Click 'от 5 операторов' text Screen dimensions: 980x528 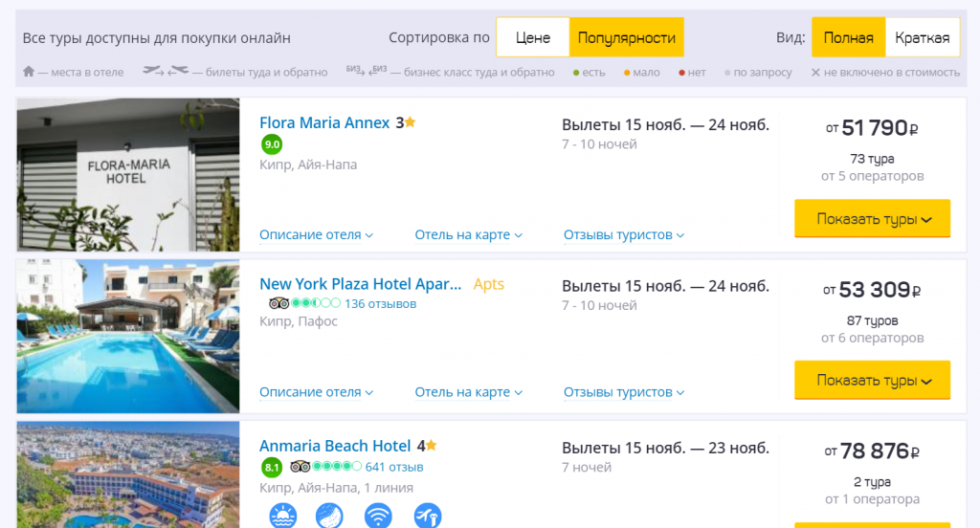click(x=872, y=176)
